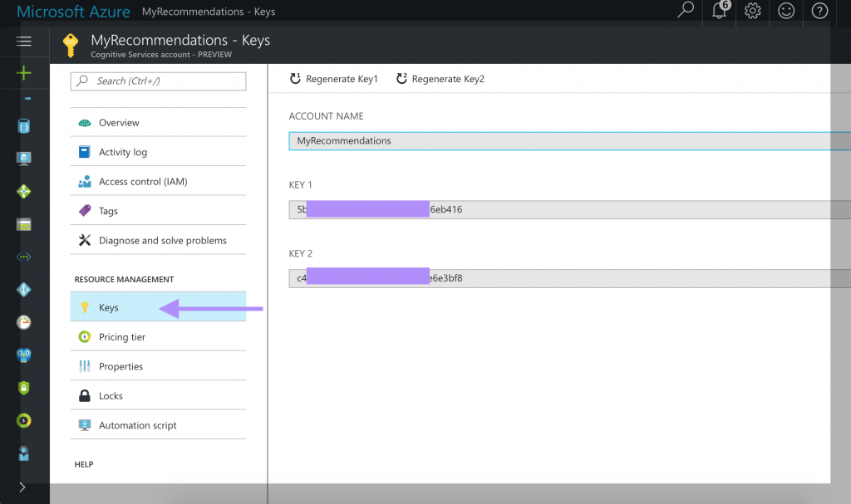Open the Activity log menu item
This screenshot has width=851, height=504.
pos(122,152)
